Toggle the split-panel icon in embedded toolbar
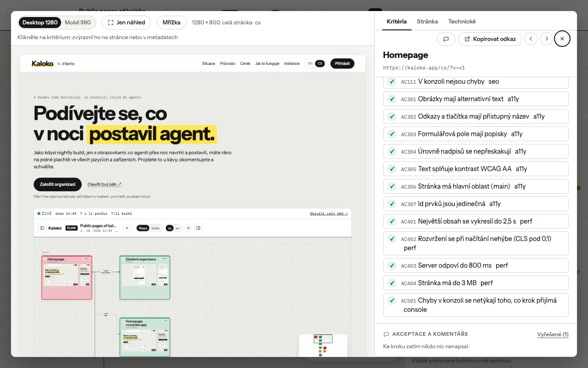This screenshot has width=588, height=368. coord(198,228)
